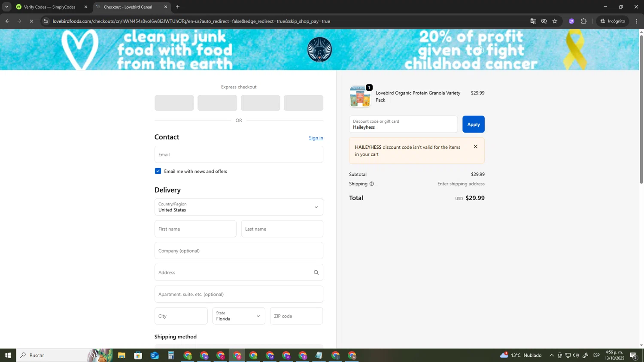644x362 pixels.
Task: Focus the Company (optional) field
Action: pos(239,250)
